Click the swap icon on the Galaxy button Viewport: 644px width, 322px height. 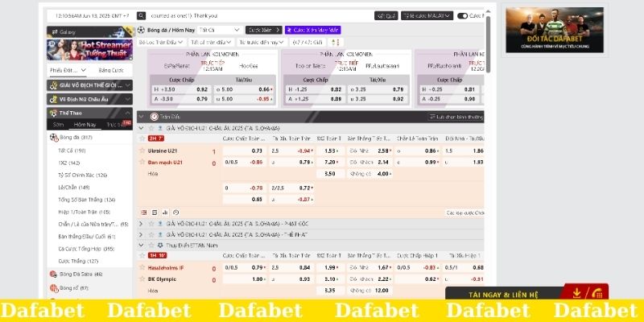point(54,32)
